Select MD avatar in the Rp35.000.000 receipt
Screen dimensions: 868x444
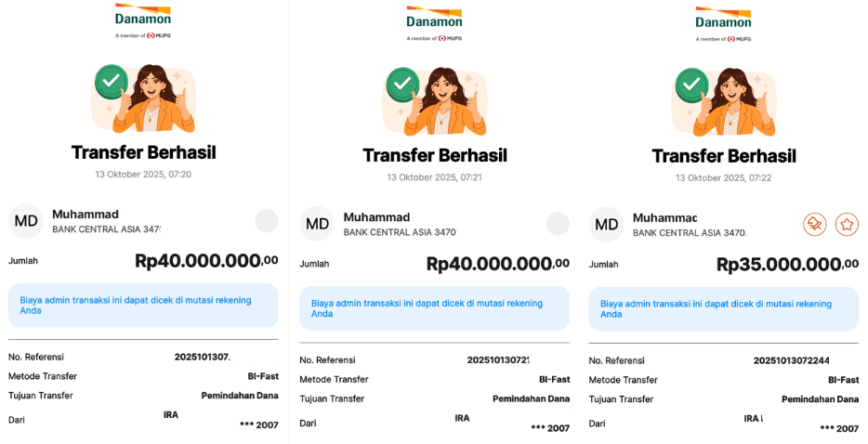click(x=606, y=224)
